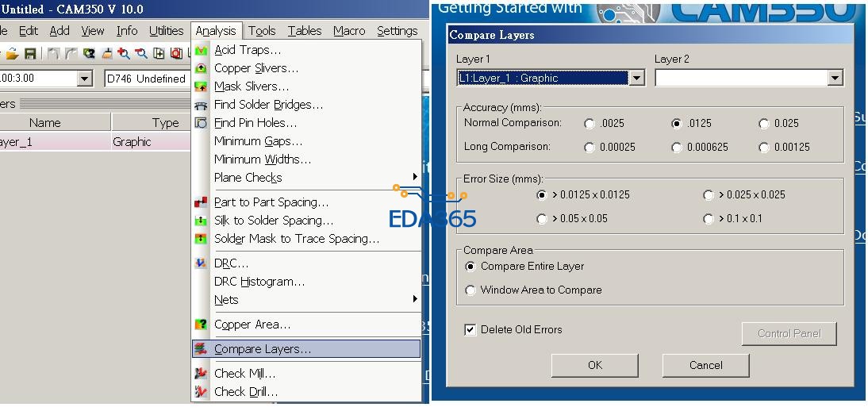
Task: Open the Layer 1 dropdown arrow
Action: [637, 78]
